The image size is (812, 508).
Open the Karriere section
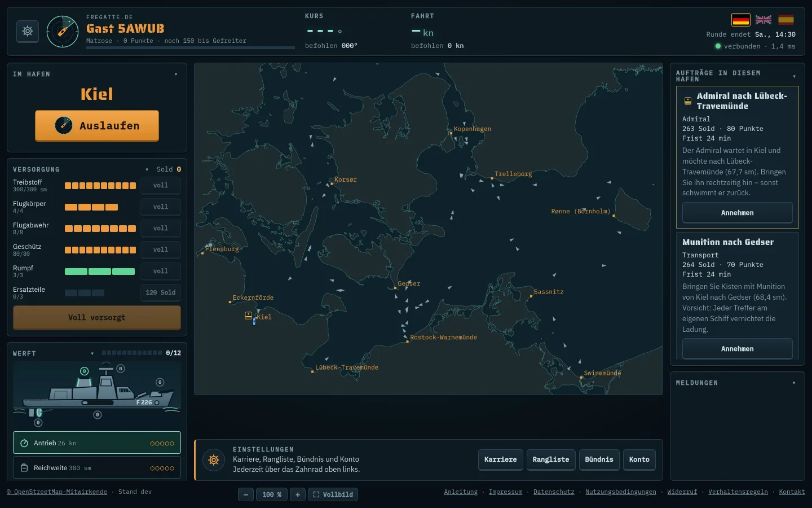point(501,459)
